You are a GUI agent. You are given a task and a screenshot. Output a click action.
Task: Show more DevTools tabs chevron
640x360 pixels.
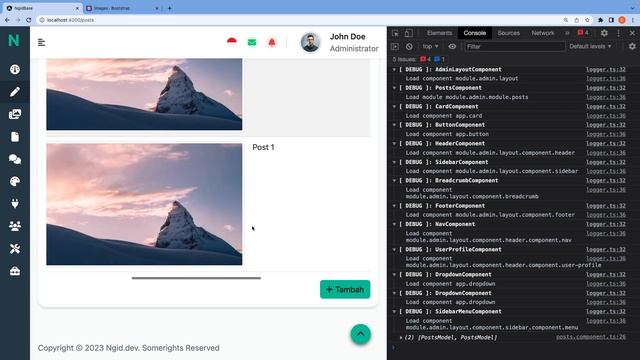click(567, 33)
